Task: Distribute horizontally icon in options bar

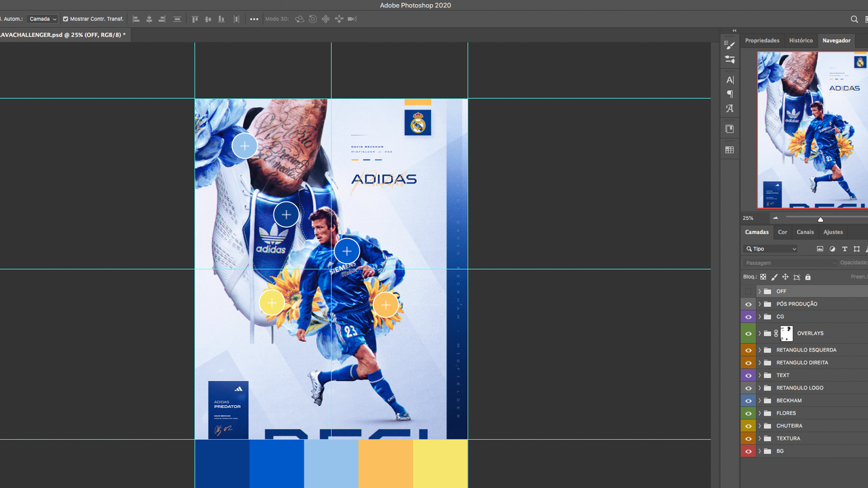Action: coord(236,19)
